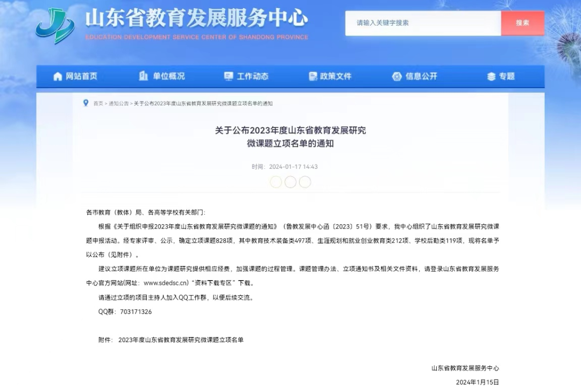This screenshot has height=392, width=581.
Task: Click the building icon beside 单位概况
Action: (x=144, y=76)
